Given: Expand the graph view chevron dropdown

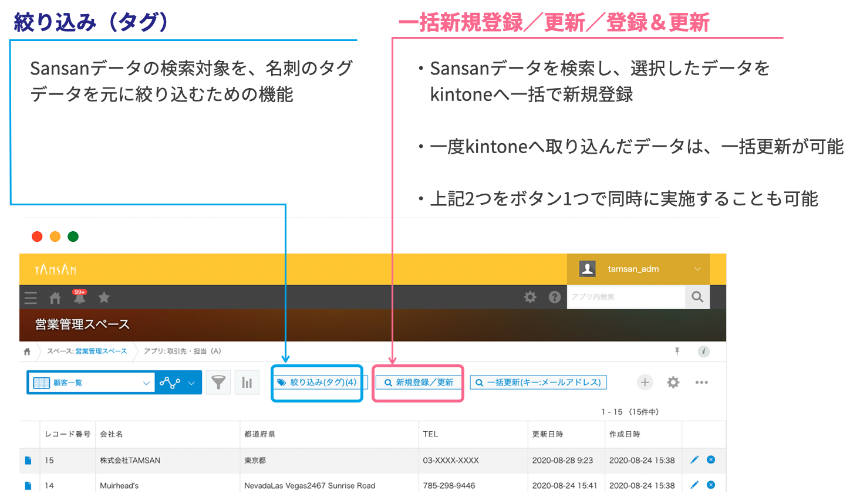Looking at the screenshot, I should point(191,383).
